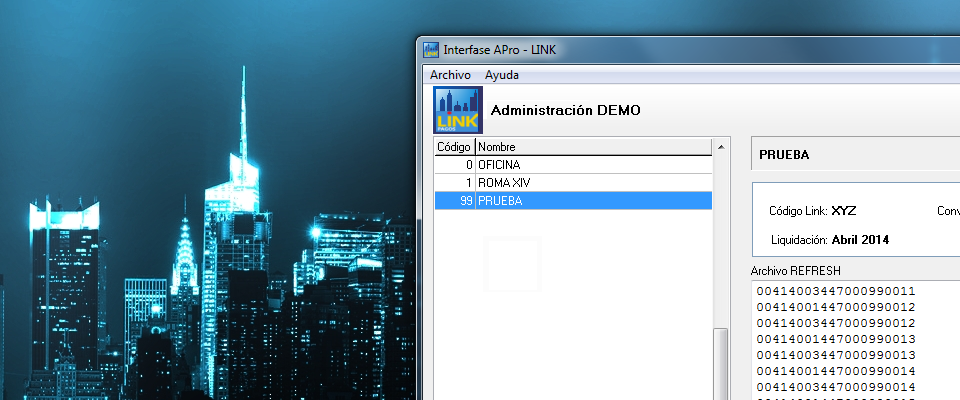Click the LINK Pagos logo image
The image size is (960, 400).
tap(458, 110)
